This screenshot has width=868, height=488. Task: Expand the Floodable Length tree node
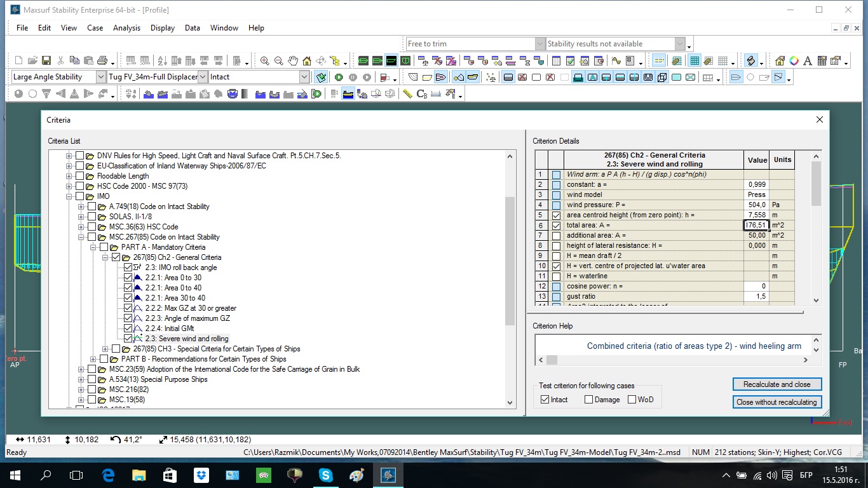click(69, 176)
